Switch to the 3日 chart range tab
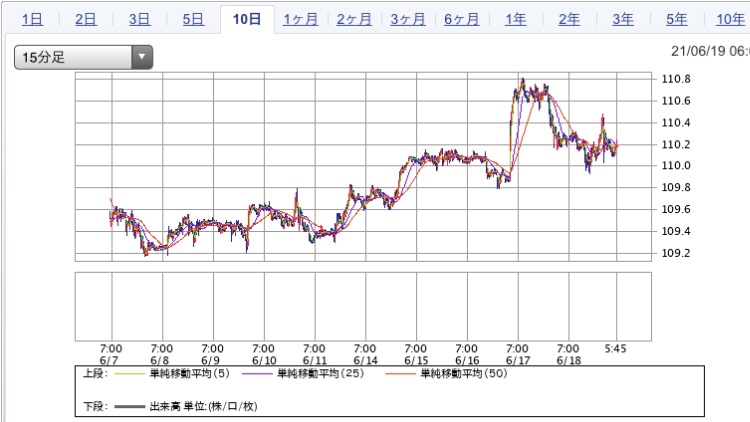The image size is (750, 422). click(x=139, y=19)
